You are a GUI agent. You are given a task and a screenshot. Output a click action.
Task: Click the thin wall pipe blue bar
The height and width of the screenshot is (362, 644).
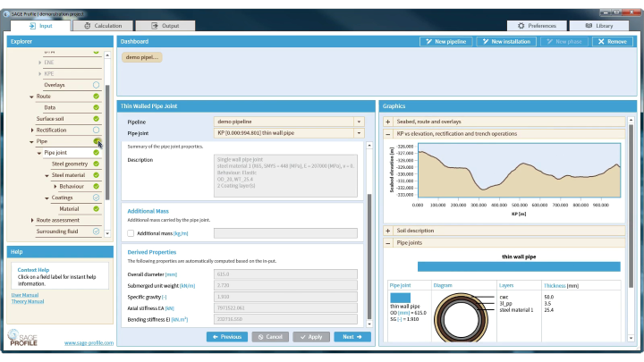pyautogui.click(x=519, y=266)
